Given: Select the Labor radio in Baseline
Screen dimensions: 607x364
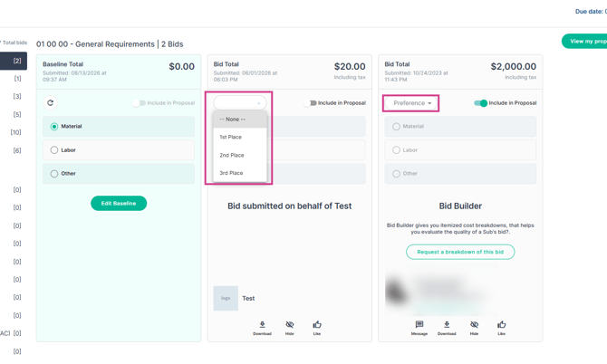Looking at the screenshot, I should tap(54, 150).
